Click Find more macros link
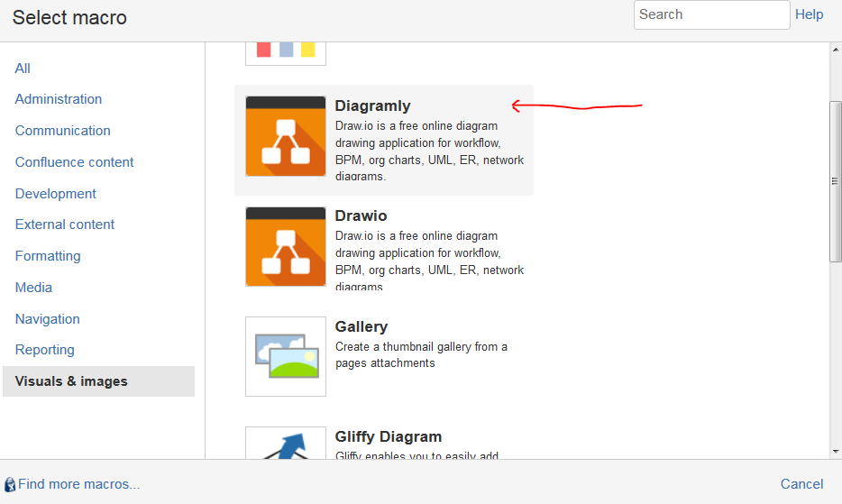Image resolution: width=842 pixels, height=504 pixels. [78, 484]
